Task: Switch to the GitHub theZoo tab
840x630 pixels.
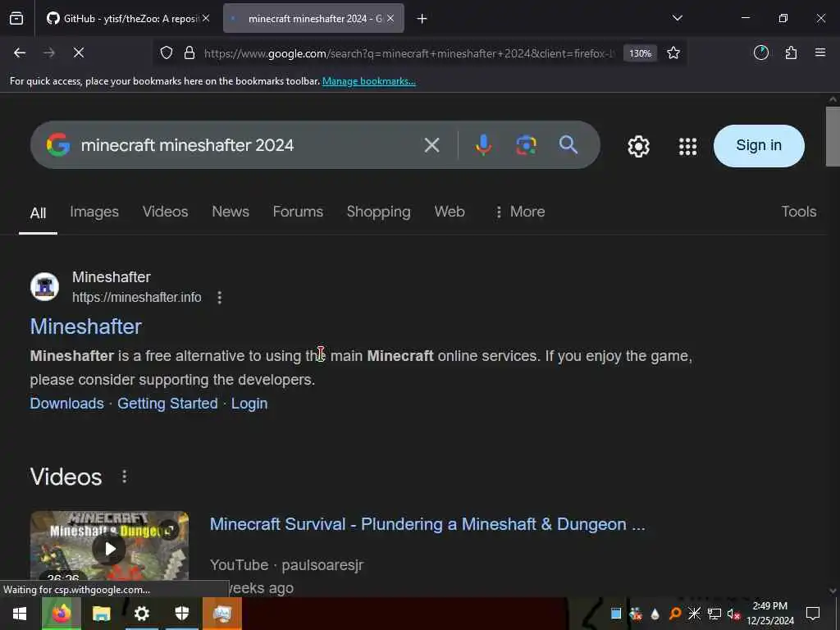Action: [127, 19]
